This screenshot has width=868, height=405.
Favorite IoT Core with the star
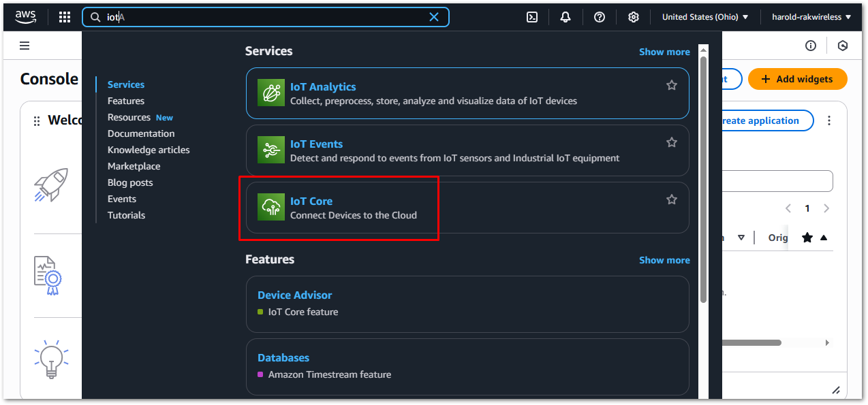pyautogui.click(x=671, y=199)
